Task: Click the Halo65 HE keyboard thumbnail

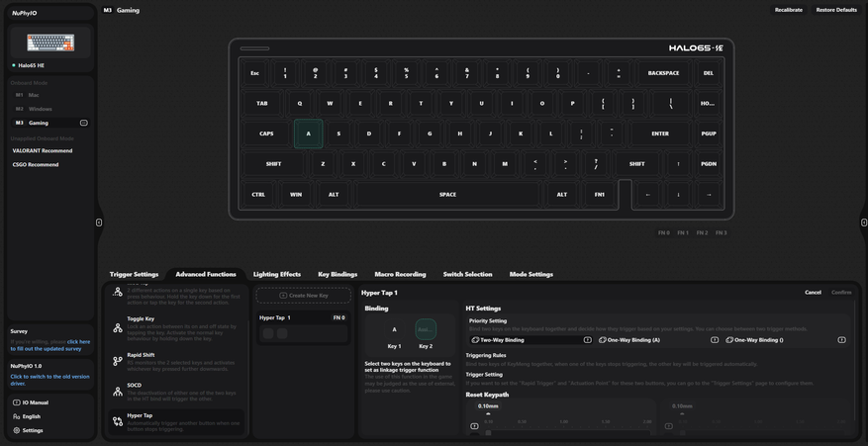Action: point(50,43)
